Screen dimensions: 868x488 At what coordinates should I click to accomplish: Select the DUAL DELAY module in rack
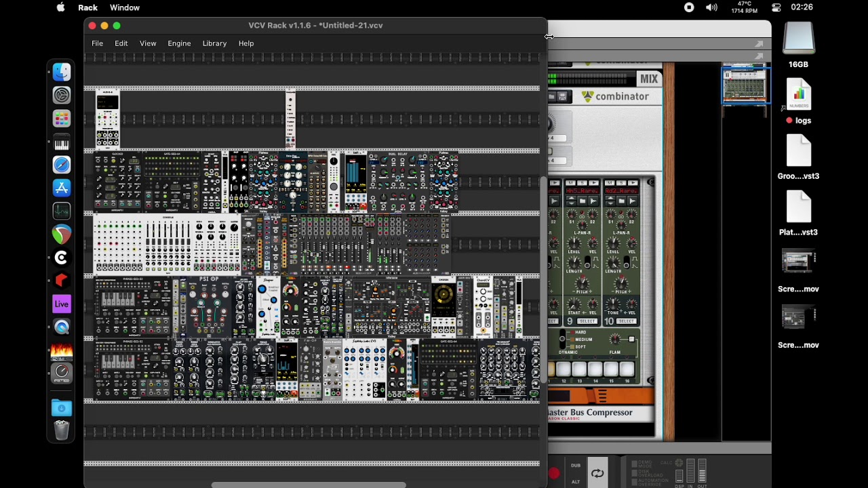click(x=398, y=182)
